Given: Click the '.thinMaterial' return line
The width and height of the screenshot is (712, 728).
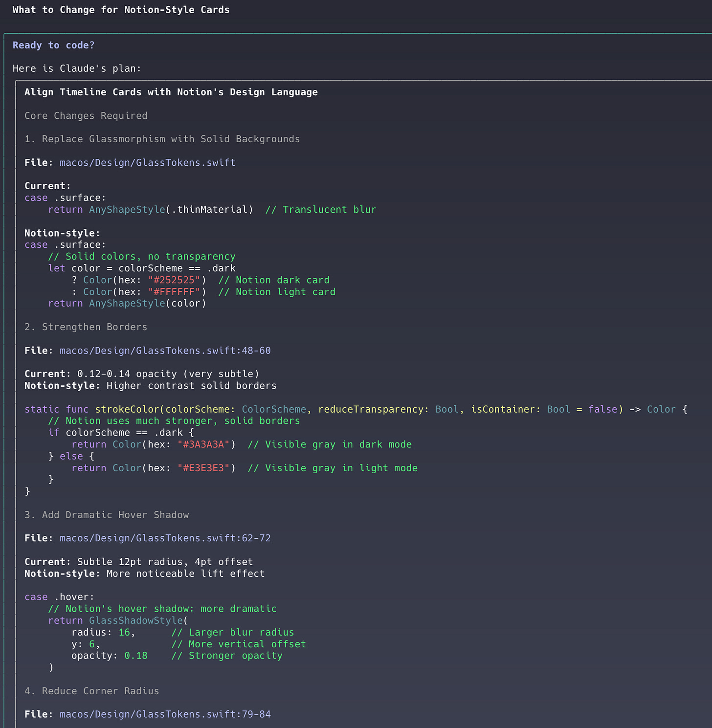Looking at the screenshot, I should pos(151,209).
